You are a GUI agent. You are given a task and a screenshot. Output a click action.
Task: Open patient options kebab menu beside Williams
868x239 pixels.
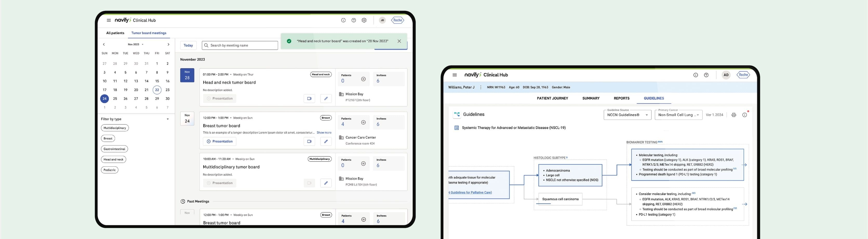click(x=480, y=87)
